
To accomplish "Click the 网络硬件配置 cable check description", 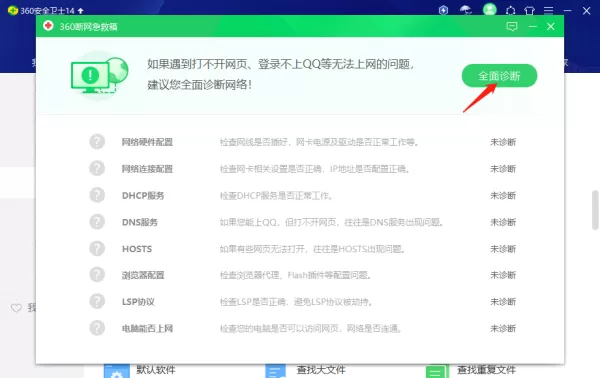I will (320, 142).
